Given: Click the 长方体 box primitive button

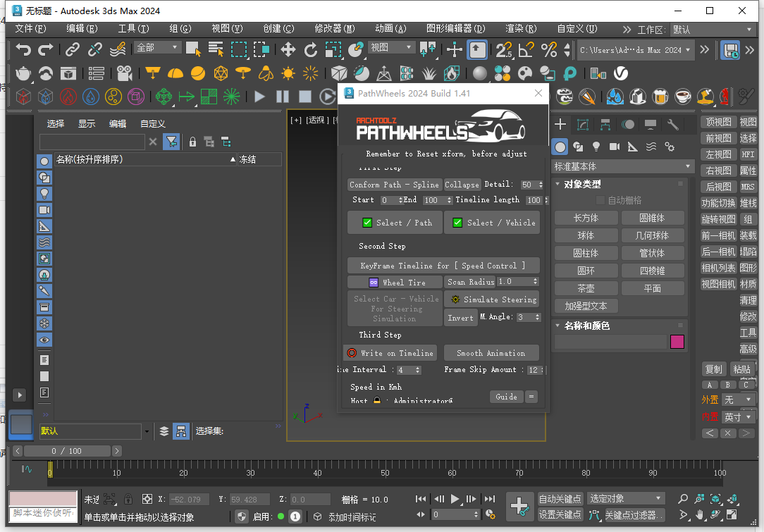Looking at the screenshot, I should (586, 218).
